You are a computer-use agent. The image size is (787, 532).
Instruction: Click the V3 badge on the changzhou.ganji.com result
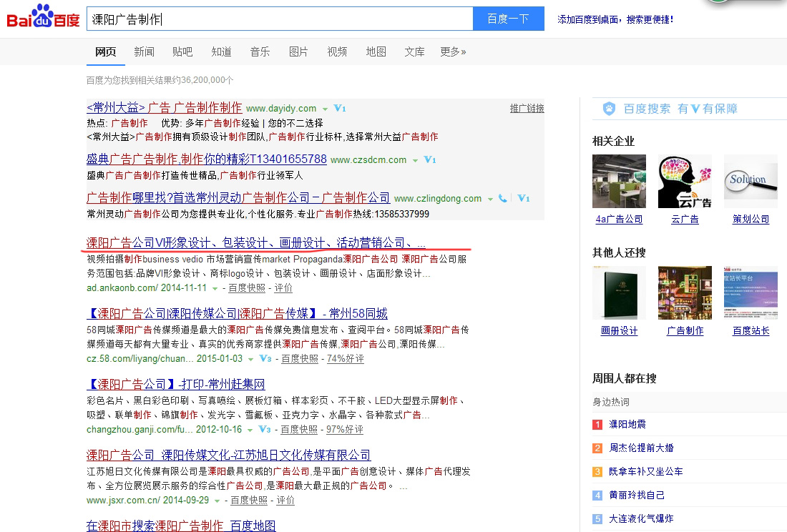pos(265,429)
